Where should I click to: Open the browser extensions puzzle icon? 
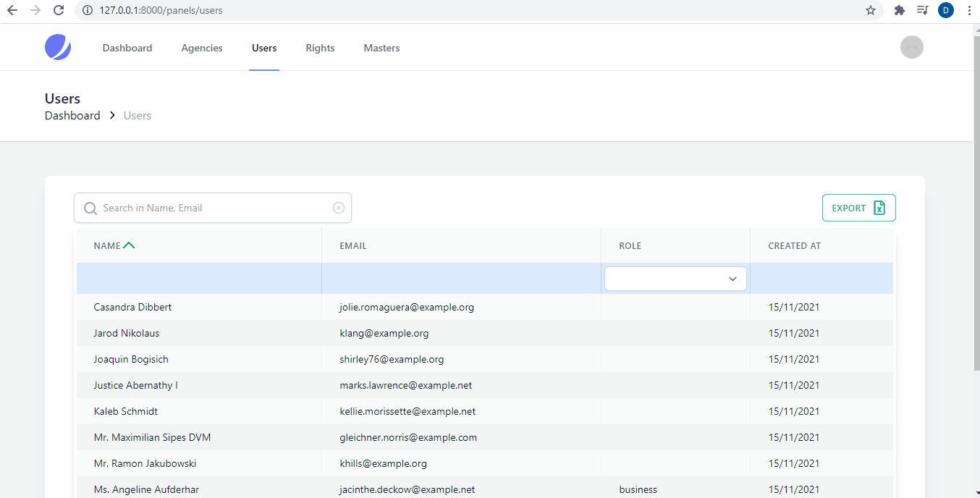click(900, 10)
